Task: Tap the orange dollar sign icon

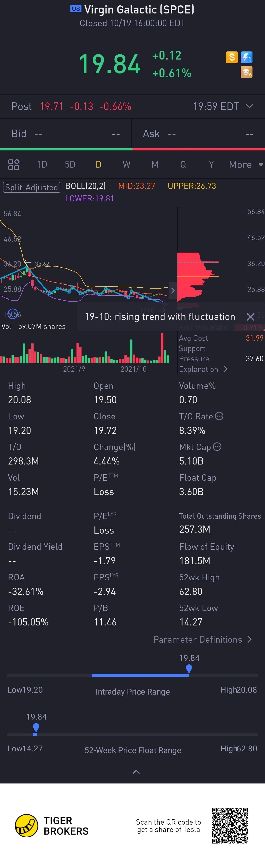Action: [x=232, y=57]
